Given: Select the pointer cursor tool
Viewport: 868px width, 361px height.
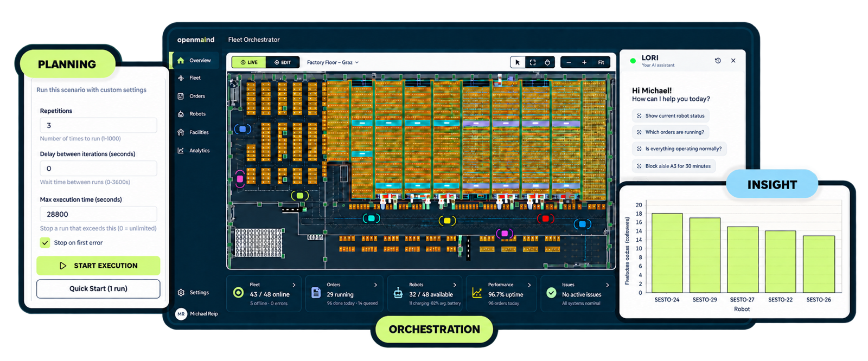Looking at the screenshot, I should tap(518, 62).
